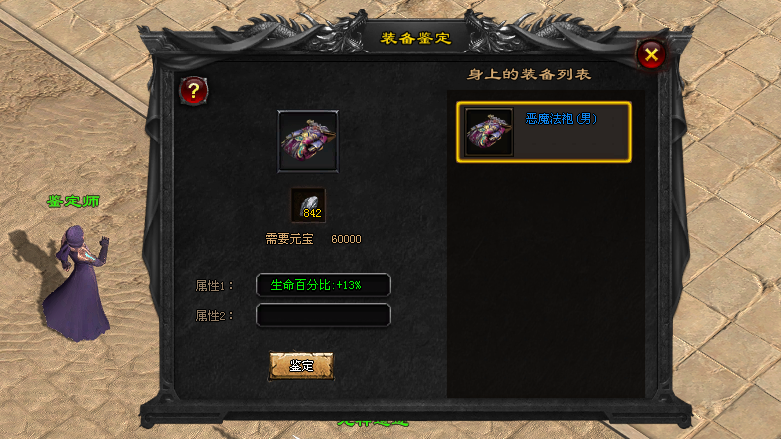Close the 装备鉴定 window with X
The image size is (781, 439).
coord(651,55)
